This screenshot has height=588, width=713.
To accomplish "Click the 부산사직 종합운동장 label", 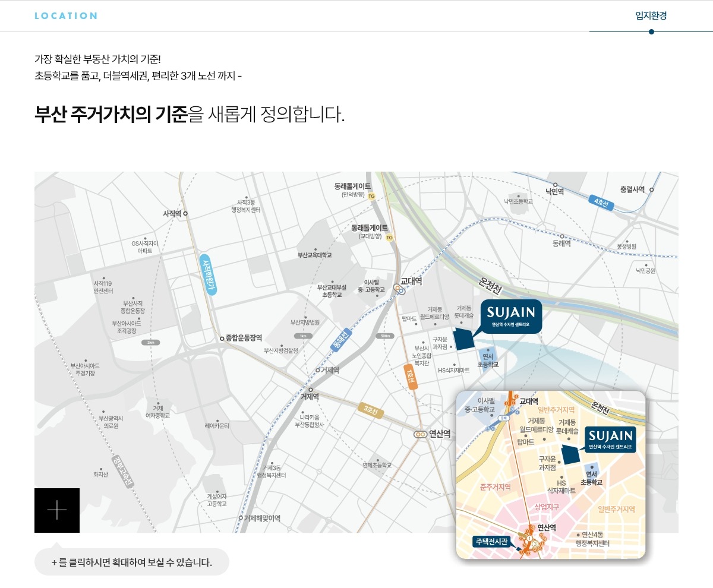I will pyautogui.click(x=132, y=306).
